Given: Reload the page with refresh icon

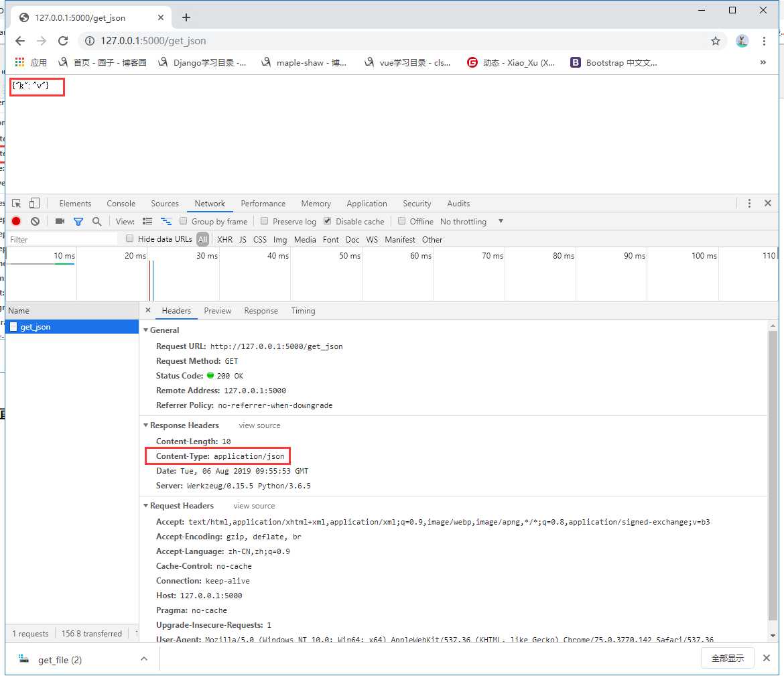Looking at the screenshot, I should tap(63, 41).
